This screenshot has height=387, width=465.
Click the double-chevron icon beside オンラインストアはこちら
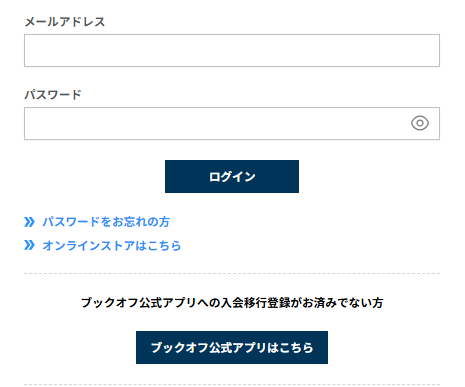tap(29, 245)
